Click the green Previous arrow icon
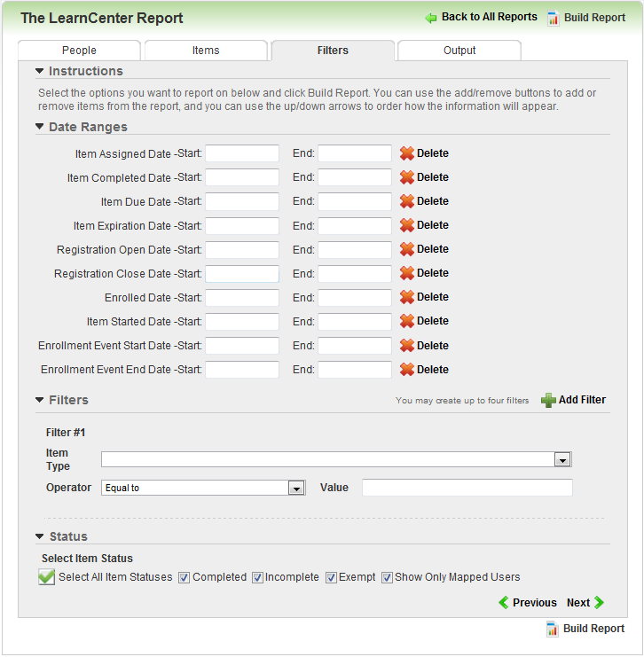 tap(504, 603)
